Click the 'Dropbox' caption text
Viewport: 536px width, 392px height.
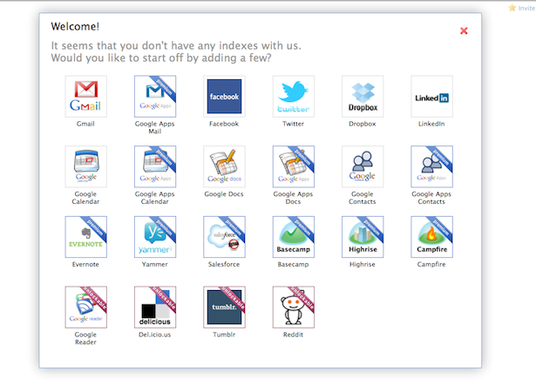coord(363,124)
